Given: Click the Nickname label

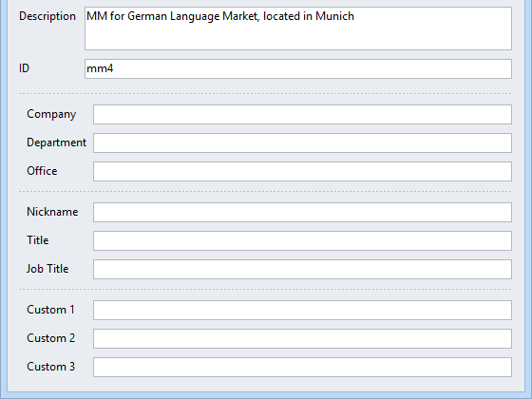Looking at the screenshot, I should 52,212.
